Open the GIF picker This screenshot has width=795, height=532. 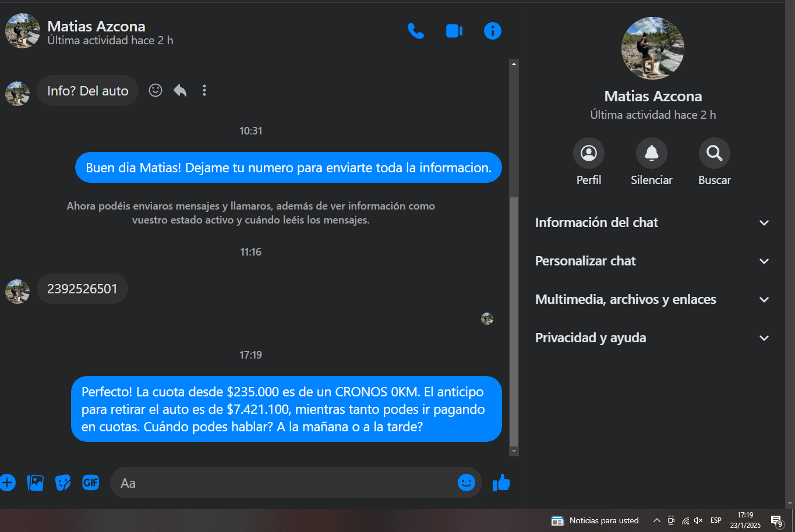[91, 483]
